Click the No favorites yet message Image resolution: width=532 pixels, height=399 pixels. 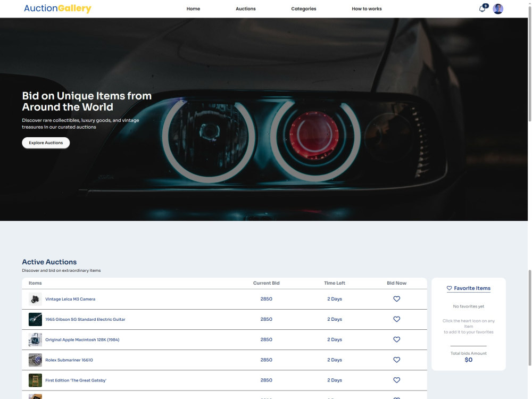[468, 306]
